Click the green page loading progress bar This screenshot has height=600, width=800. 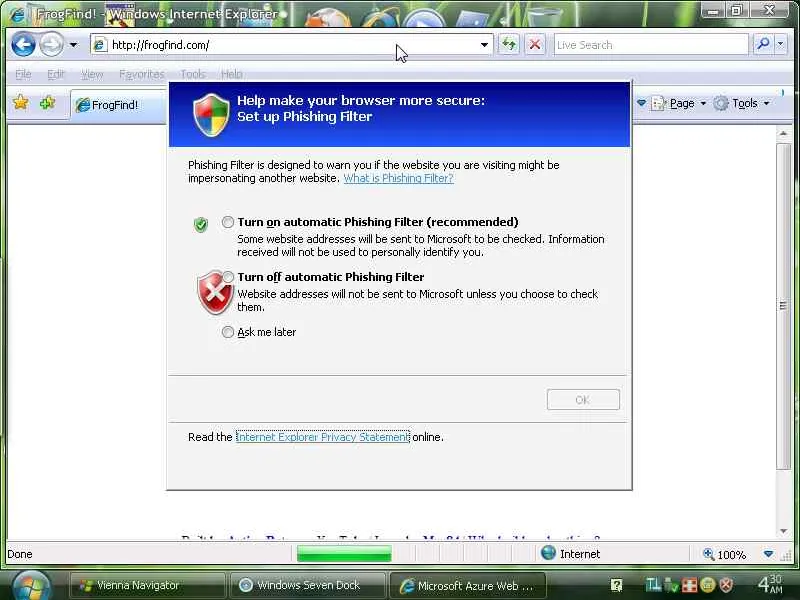[x=344, y=554]
